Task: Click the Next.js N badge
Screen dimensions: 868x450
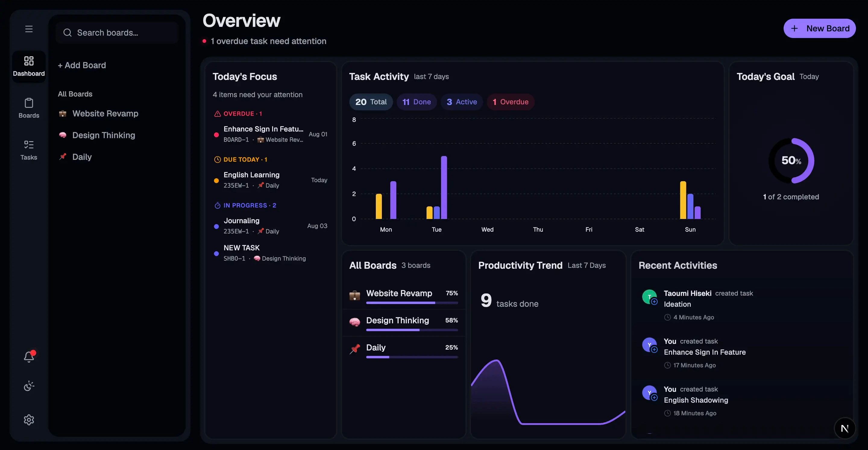Action: pos(844,428)
